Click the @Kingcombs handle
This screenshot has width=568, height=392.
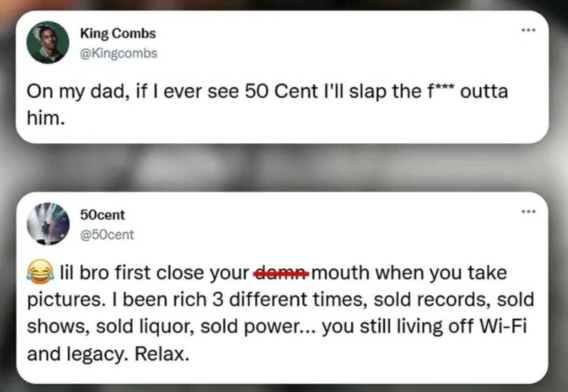coord(119,53)
